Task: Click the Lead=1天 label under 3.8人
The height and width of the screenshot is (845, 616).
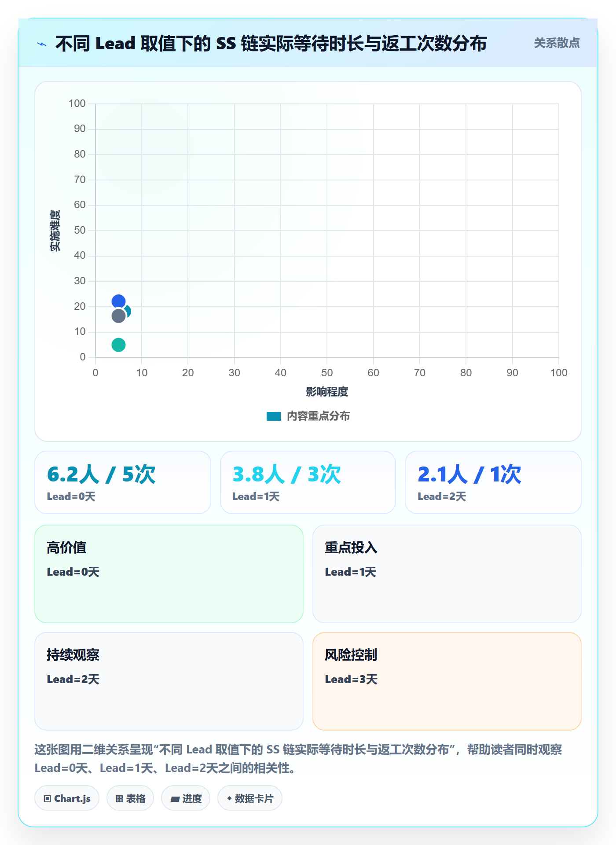Action: 256,496
